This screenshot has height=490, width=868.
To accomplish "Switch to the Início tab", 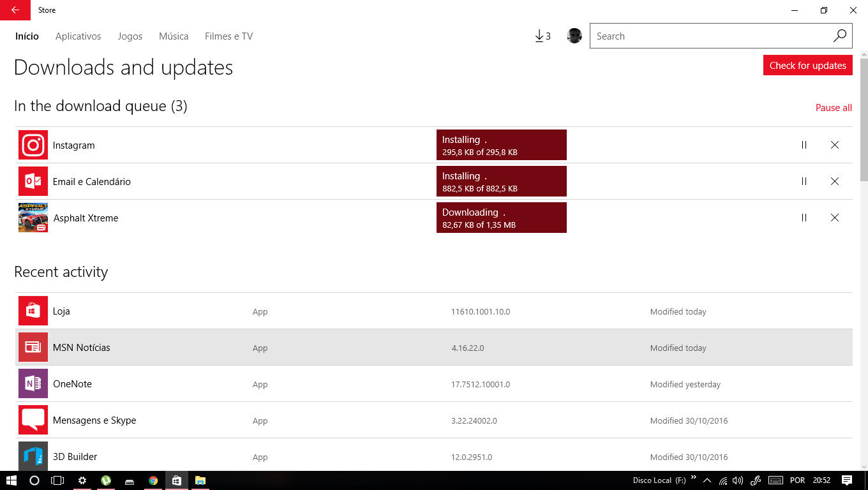I will (27, 36).
